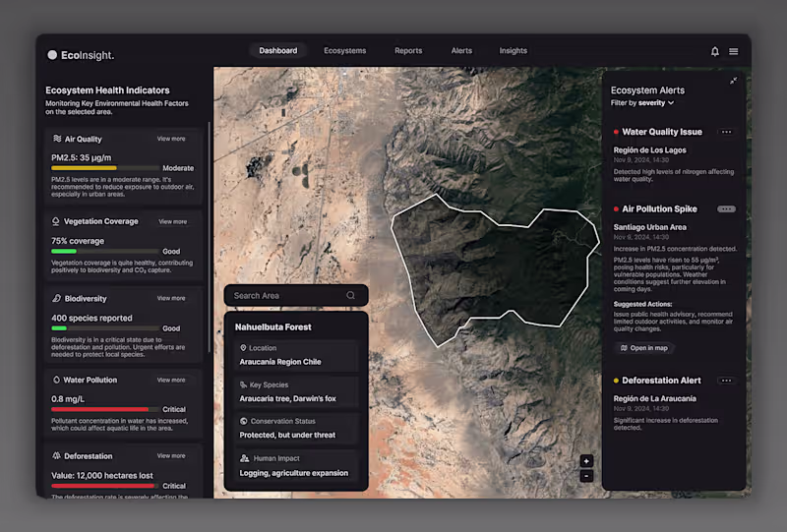Click 'PM2.5: 35 µg/m' value
Image resolution: width=787 pixels, height=532 pixels.
coord(82,157)
